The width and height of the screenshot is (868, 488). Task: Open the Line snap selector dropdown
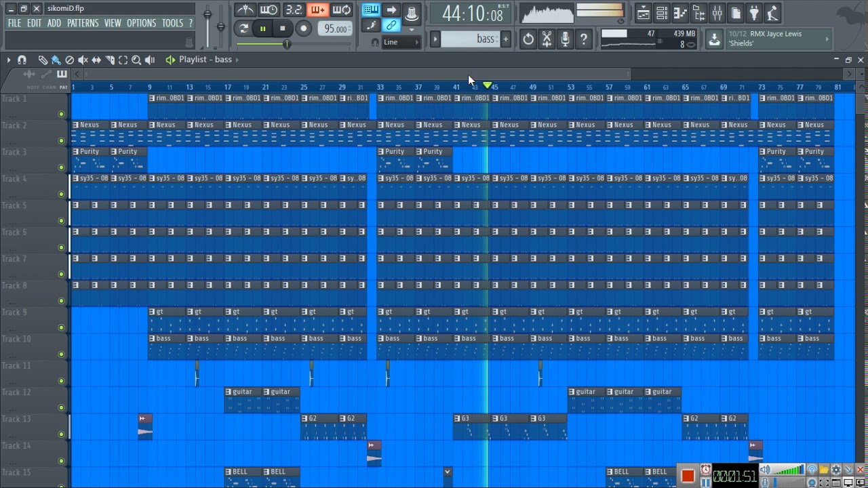click(401, 42)
